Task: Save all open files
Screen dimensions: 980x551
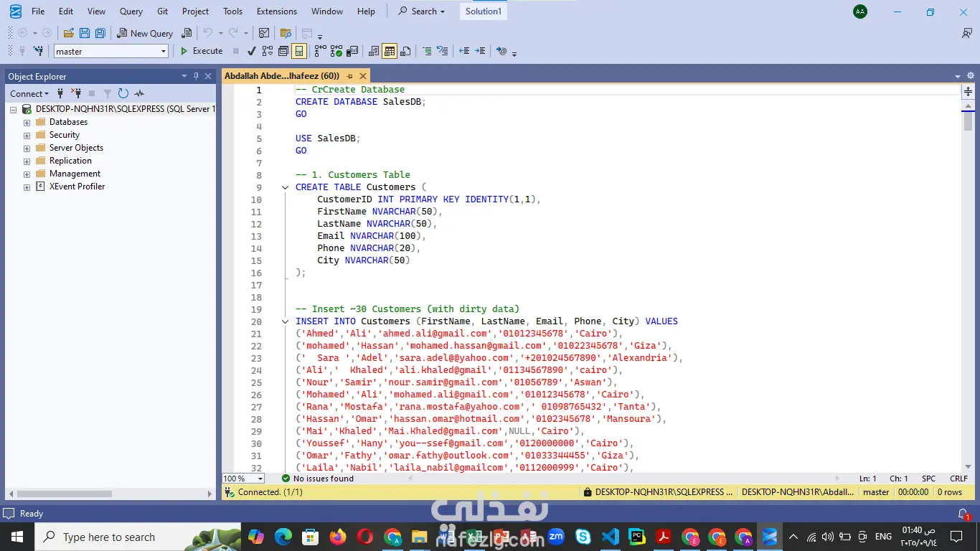Action: tap(100, 33)
